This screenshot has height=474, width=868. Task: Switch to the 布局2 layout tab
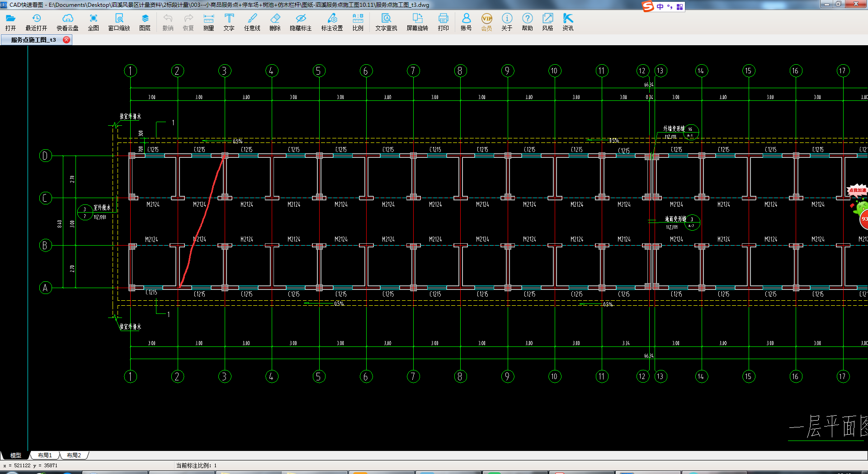pos(74,455)
